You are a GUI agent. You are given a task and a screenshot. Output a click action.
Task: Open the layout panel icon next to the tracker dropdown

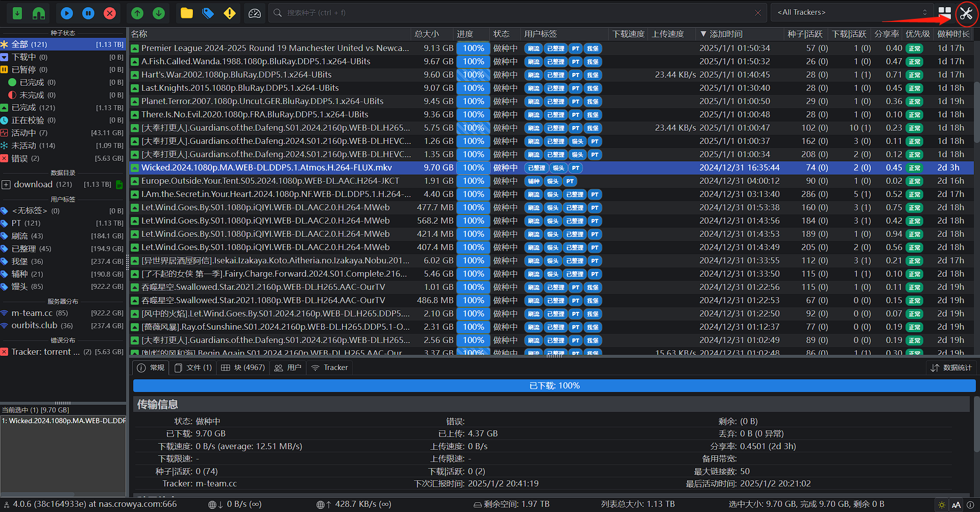click(945, 12)
